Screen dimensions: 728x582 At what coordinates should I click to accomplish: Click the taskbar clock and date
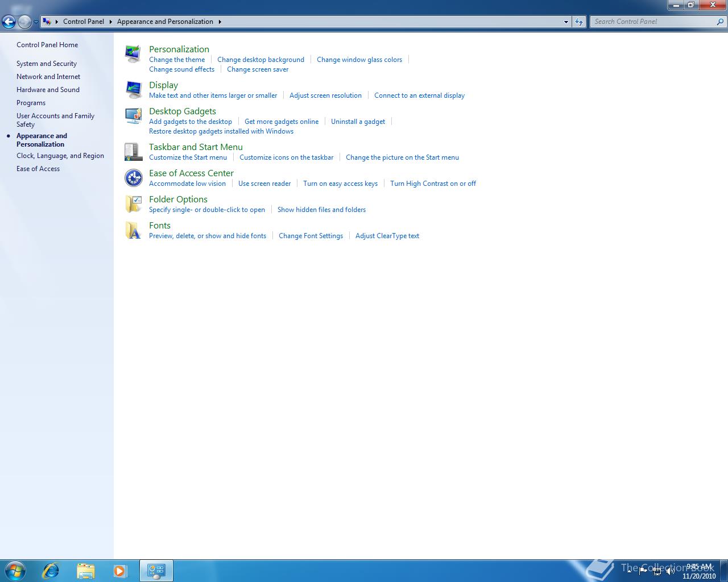click(x=699, y=571)
